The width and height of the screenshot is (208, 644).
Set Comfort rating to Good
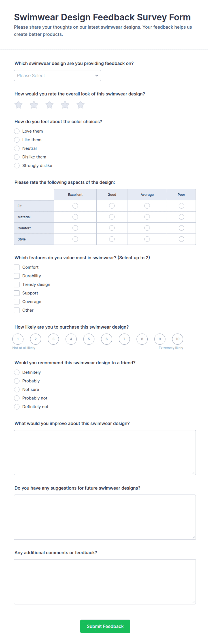click(112, 228)
